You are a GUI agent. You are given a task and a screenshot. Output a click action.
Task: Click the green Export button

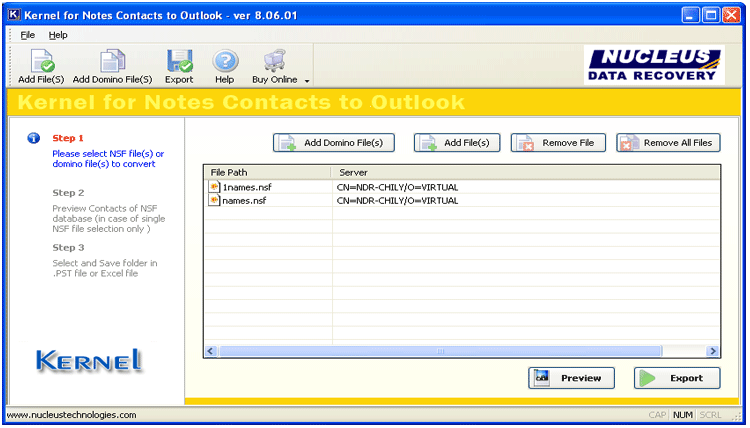coord(677,378)
